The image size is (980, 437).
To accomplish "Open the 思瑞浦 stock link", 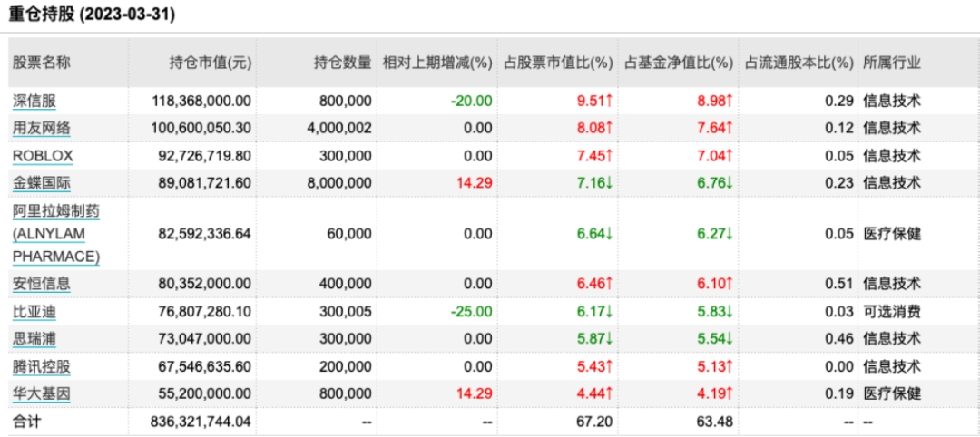I will [x=34, y=339].
